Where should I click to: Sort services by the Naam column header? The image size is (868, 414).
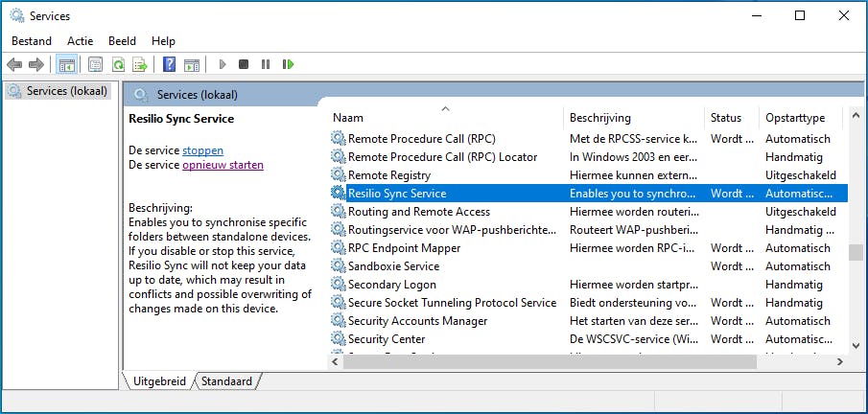(348, 118)
